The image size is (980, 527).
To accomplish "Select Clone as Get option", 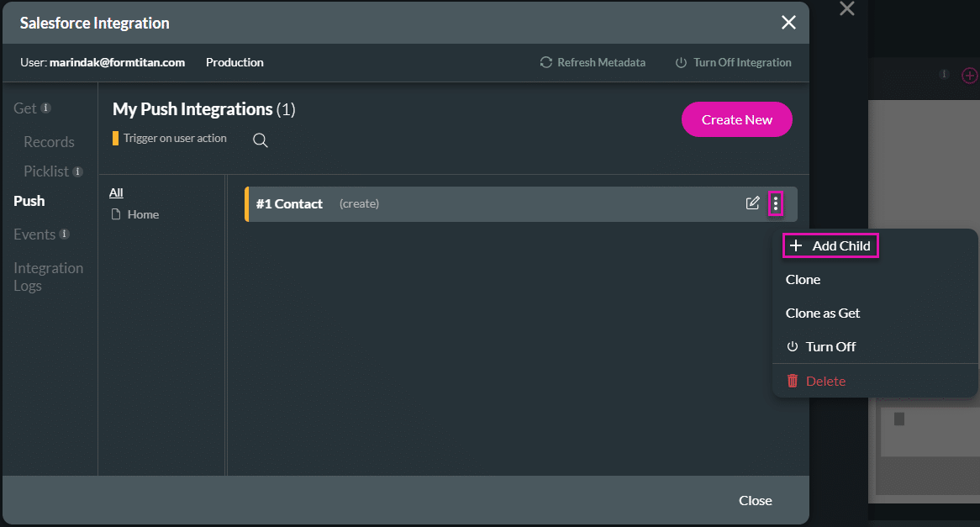I will [823, 313].
